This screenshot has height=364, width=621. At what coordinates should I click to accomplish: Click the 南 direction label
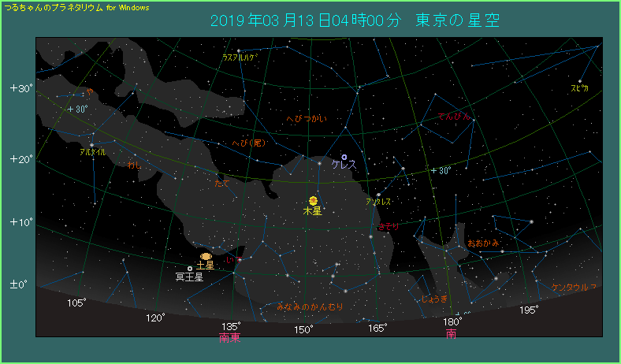(x=451, y=334)
